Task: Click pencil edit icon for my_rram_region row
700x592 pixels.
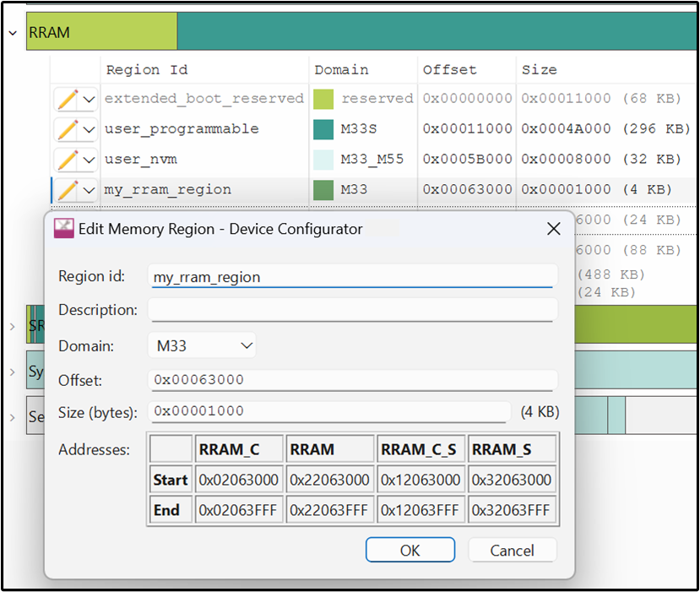Action: point(68,190)
